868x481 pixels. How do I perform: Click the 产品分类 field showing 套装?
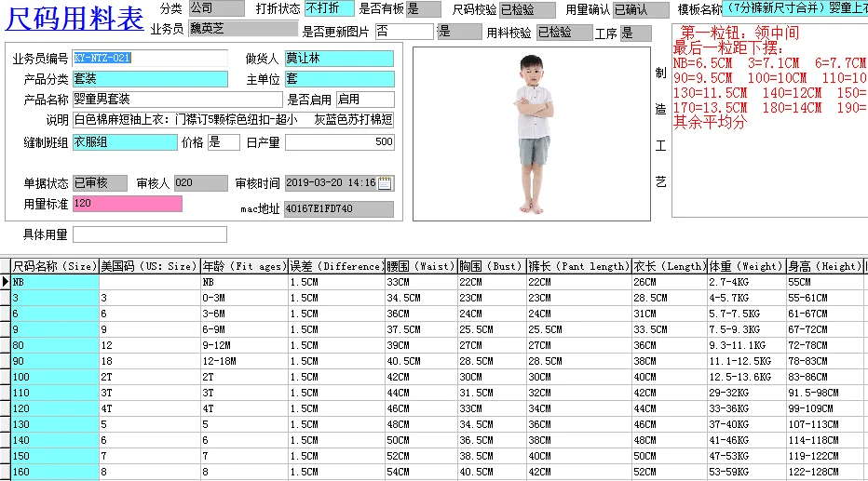click(x=150, y=79)
